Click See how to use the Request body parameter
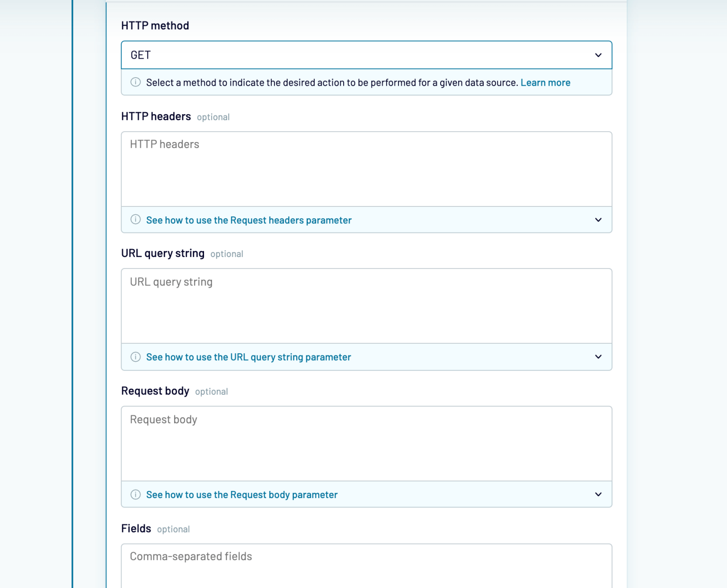The image size is (727, 588). (x=242, y=494)
